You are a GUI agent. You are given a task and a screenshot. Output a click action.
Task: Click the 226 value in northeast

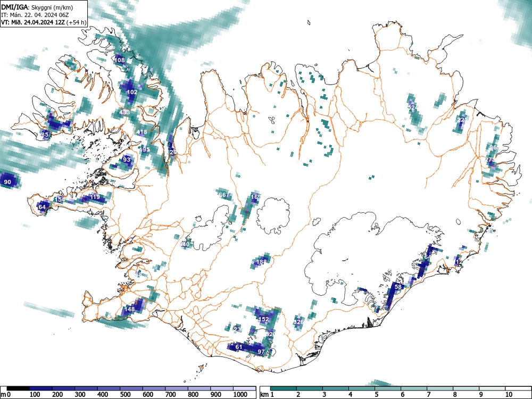click(x=462, y=120)
